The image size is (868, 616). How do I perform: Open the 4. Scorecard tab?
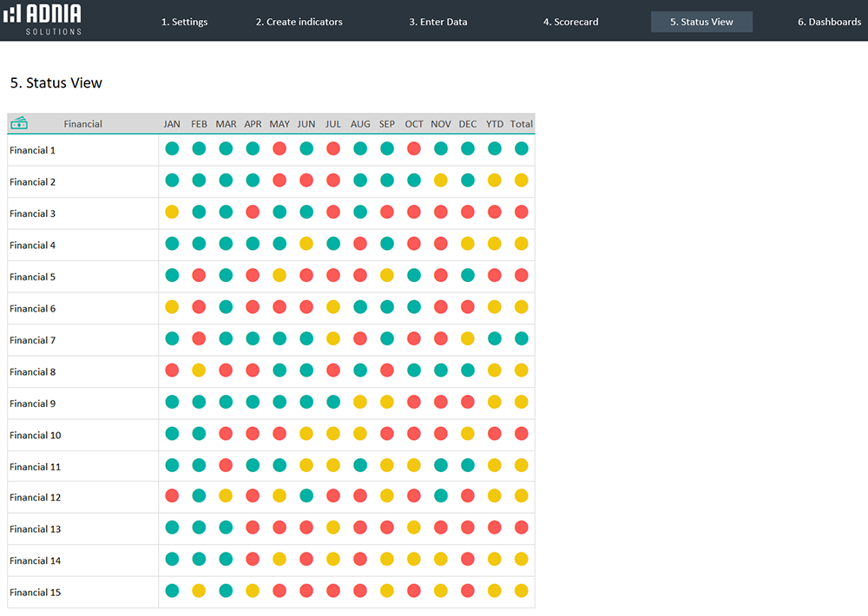click(570, 22)
